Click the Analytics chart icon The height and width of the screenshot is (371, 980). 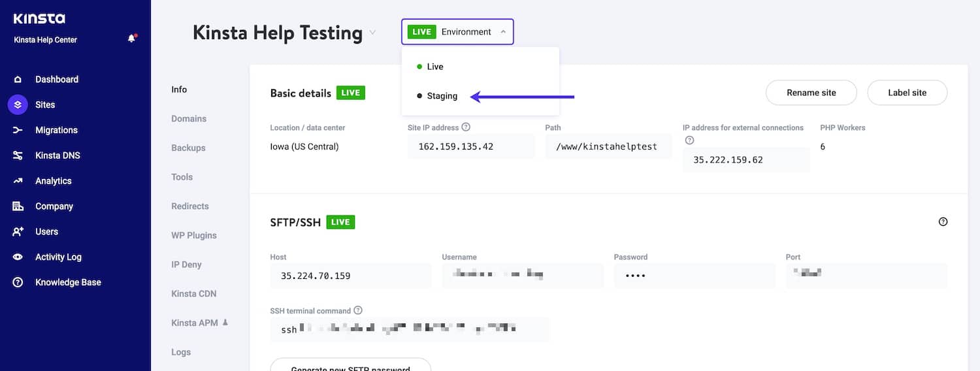(18, 181)
